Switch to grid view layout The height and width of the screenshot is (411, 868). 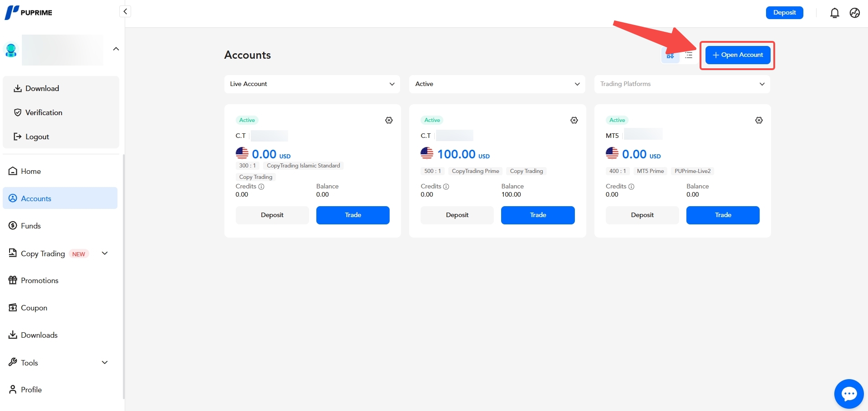point(670,56)
